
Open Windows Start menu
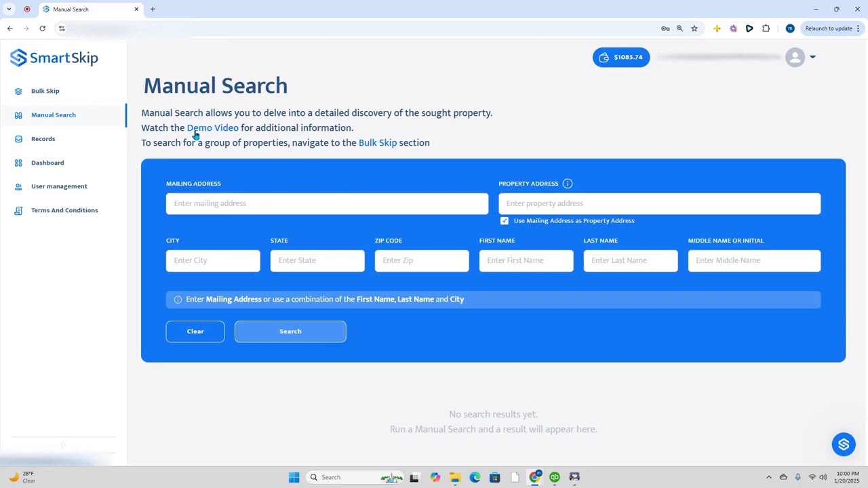pyautogui.click(x=294, y=477)
